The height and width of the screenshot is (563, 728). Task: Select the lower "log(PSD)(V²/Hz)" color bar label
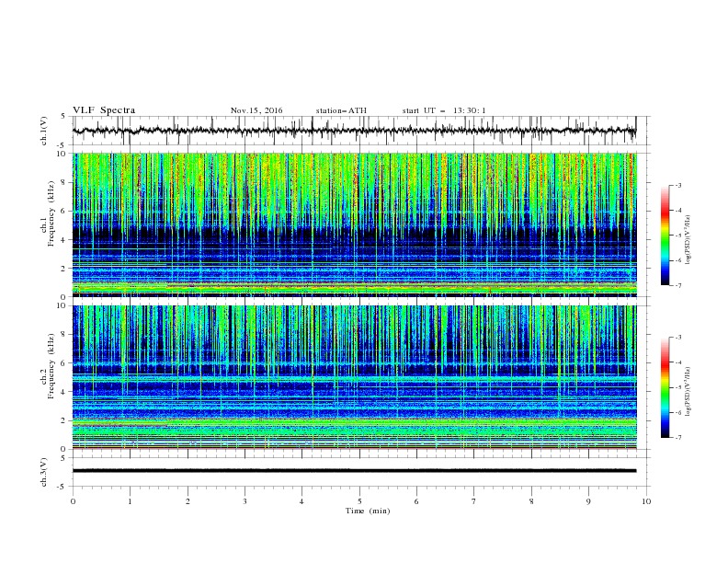[688, 391]
